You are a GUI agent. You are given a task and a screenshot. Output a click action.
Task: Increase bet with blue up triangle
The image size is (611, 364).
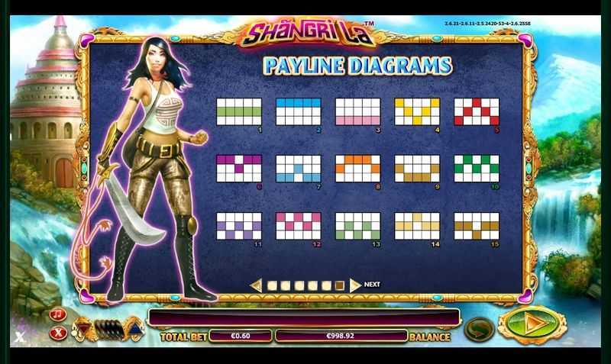coord(135,330)
